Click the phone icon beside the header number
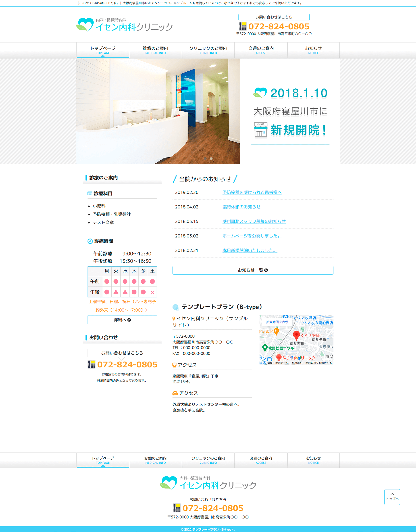 [x=243, y=26]
